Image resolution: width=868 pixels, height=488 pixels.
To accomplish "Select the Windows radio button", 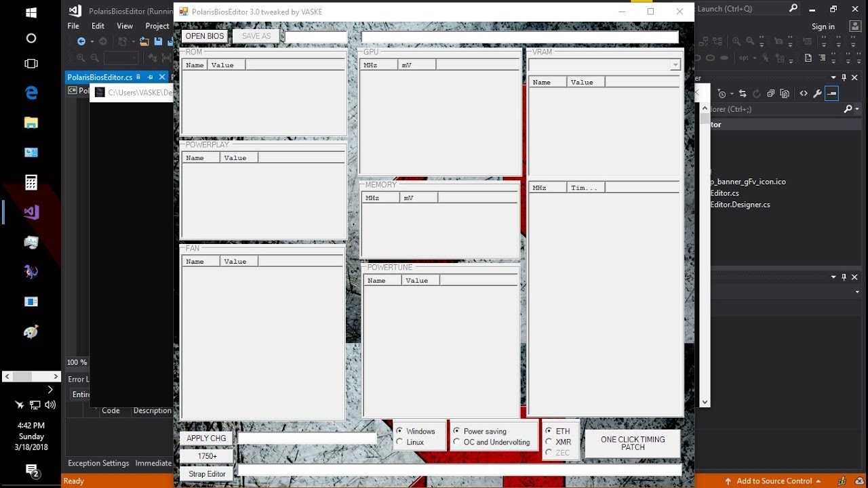I will coord(399,431).
